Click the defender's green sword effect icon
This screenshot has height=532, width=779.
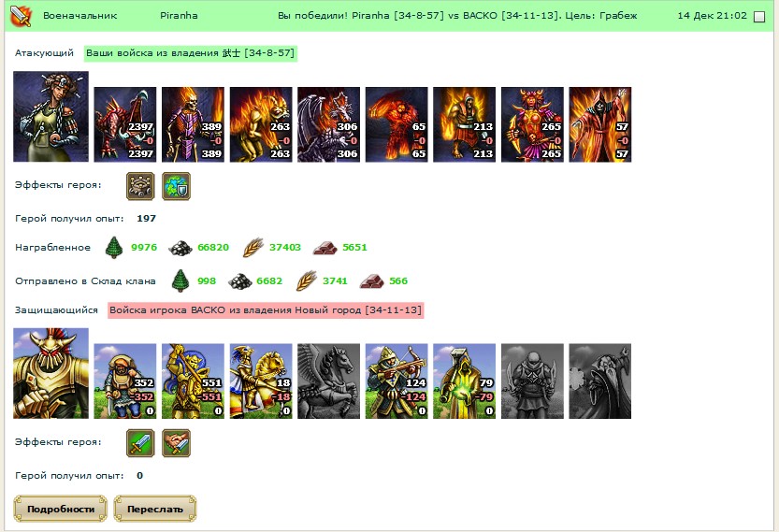(140, 443)
